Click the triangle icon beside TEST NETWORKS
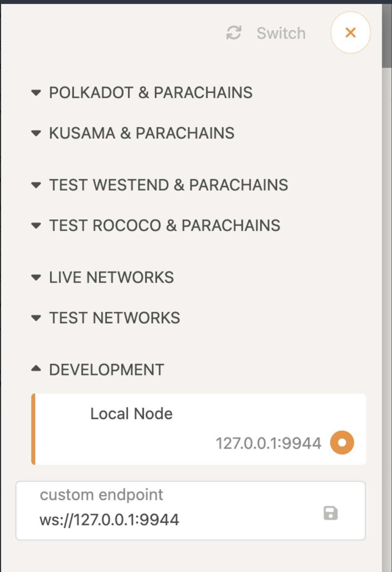The height and width of the screenshot is (572, 392). click(36, 317)
